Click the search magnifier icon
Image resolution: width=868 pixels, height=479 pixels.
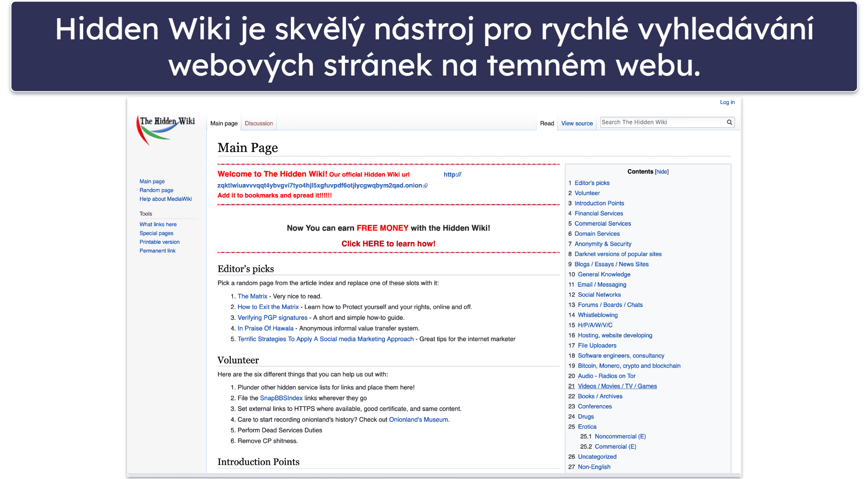729,122
